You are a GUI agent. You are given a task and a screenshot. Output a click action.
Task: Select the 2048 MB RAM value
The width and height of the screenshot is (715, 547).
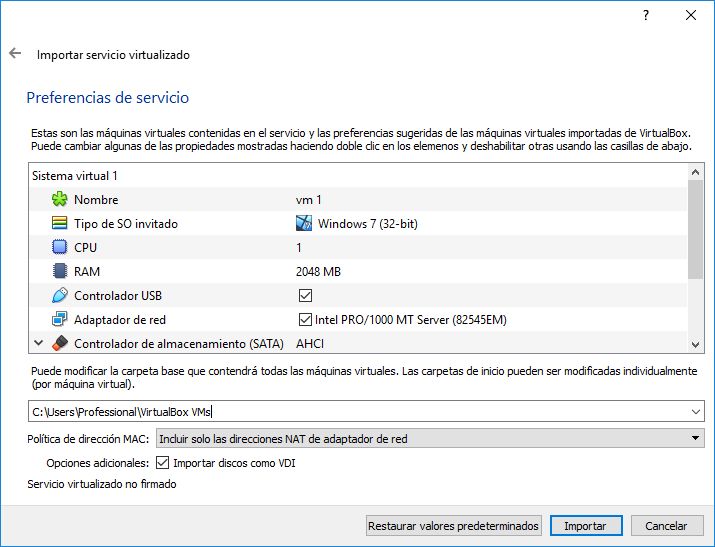pyautogui.click(x=318, y=272)
